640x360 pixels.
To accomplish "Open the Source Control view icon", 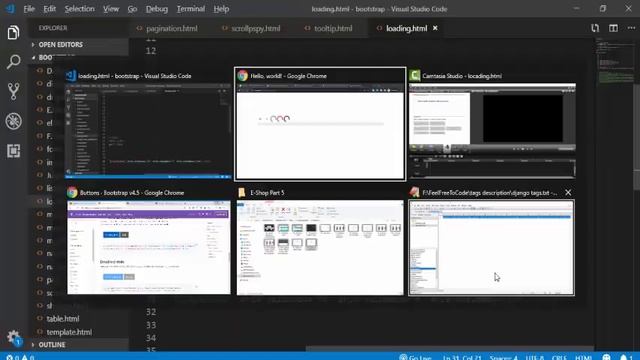I will point(13,91).
